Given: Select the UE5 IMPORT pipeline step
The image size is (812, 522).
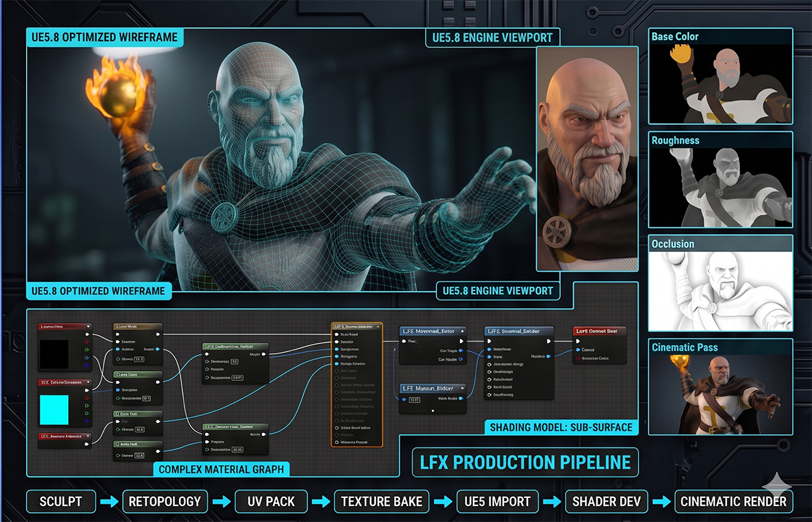Looking at the screenshot, I should [496, 501].
